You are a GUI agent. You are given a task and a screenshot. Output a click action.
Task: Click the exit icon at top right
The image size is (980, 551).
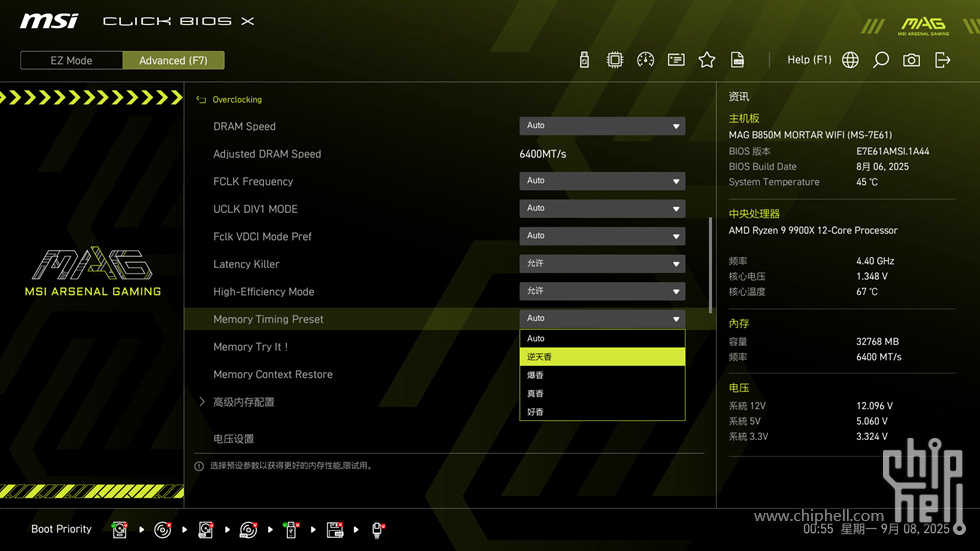click(x=942, y=60)
